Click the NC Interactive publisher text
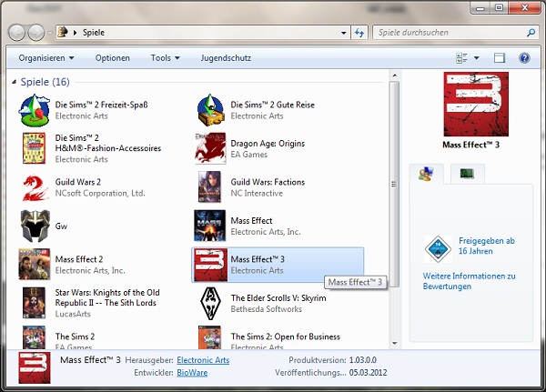Image resolution: width=546 pixels, height=392 pixels. coord(257,193)
